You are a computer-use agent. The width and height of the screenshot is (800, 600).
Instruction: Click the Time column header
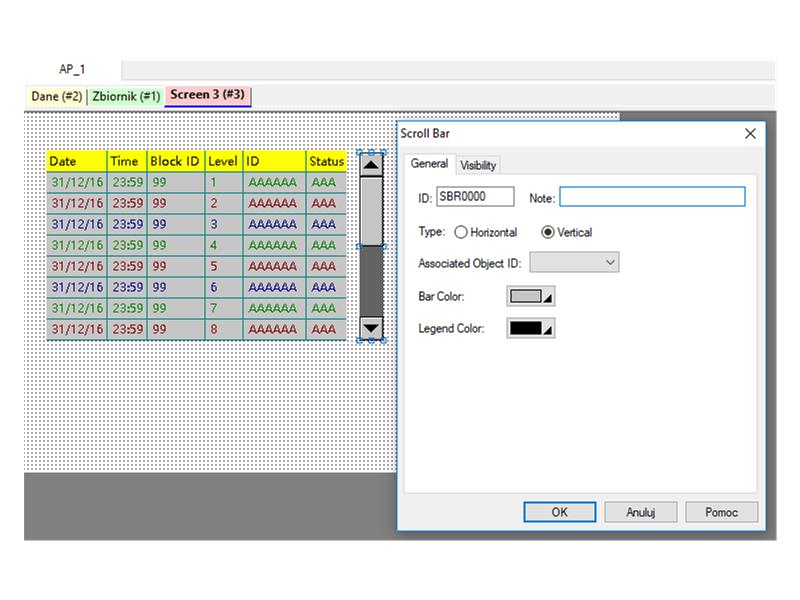click(x=127, y=161)
